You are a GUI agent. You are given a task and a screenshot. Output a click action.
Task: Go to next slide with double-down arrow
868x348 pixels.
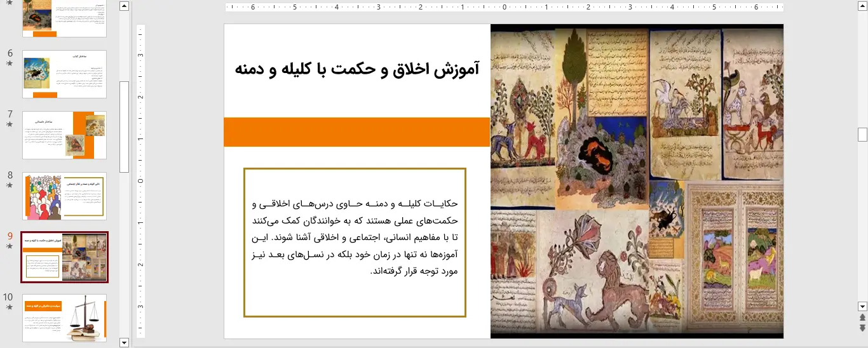[x=862, y=328]
